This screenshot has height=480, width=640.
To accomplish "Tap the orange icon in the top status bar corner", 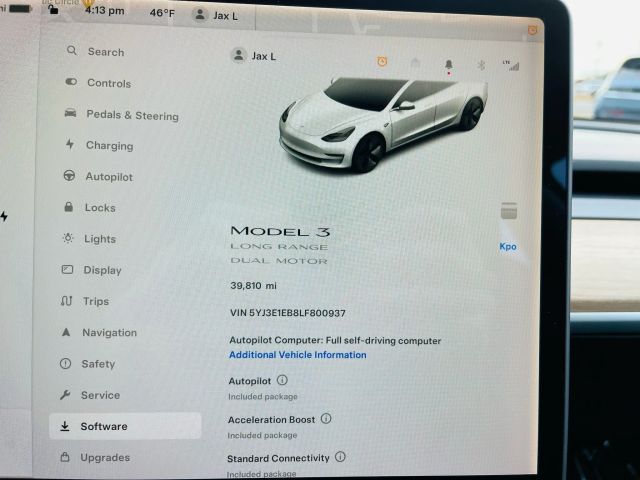I will [x=533, y=30].
